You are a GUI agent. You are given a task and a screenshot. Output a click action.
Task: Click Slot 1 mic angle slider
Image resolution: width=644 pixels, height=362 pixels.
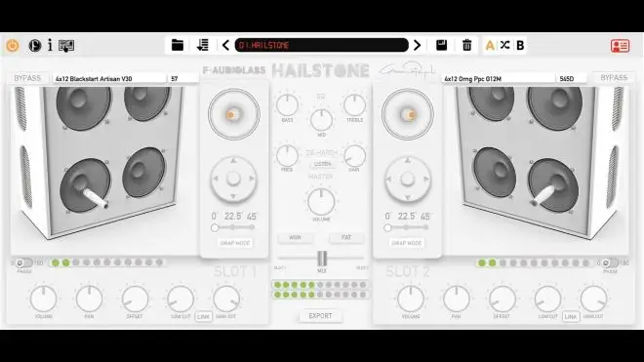click(x=233, y=227)
